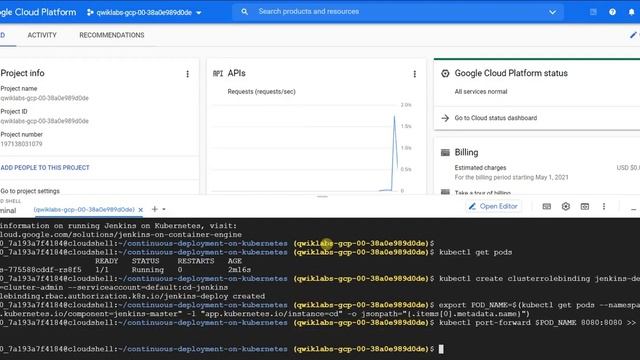The image size is (640, 360).
Task: Click the search magnifier icon
Action: tap(244, 12)
